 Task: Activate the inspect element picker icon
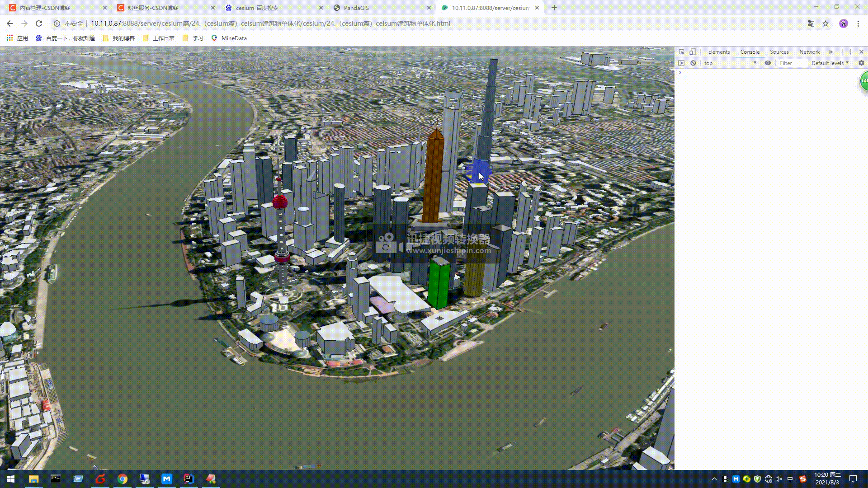(x=681, y=52)
